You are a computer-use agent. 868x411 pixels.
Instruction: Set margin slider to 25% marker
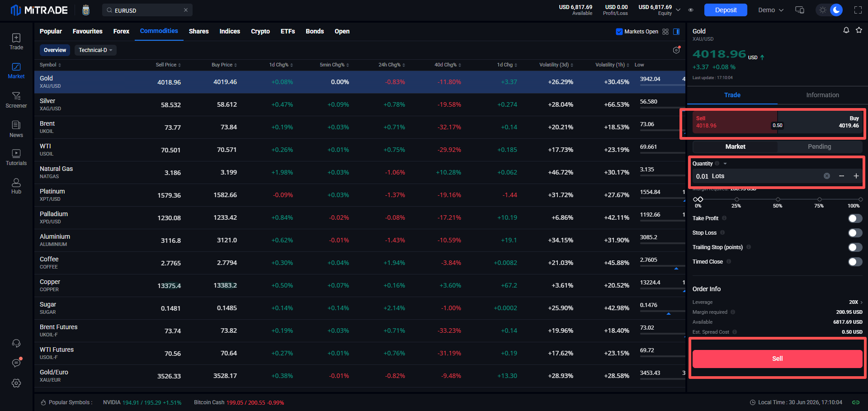pos(737,199)
